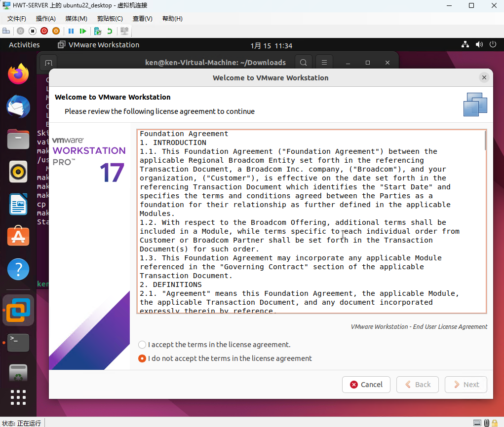Open the 文件(F) menu
504x427 pixels.
tap(17, 19)
